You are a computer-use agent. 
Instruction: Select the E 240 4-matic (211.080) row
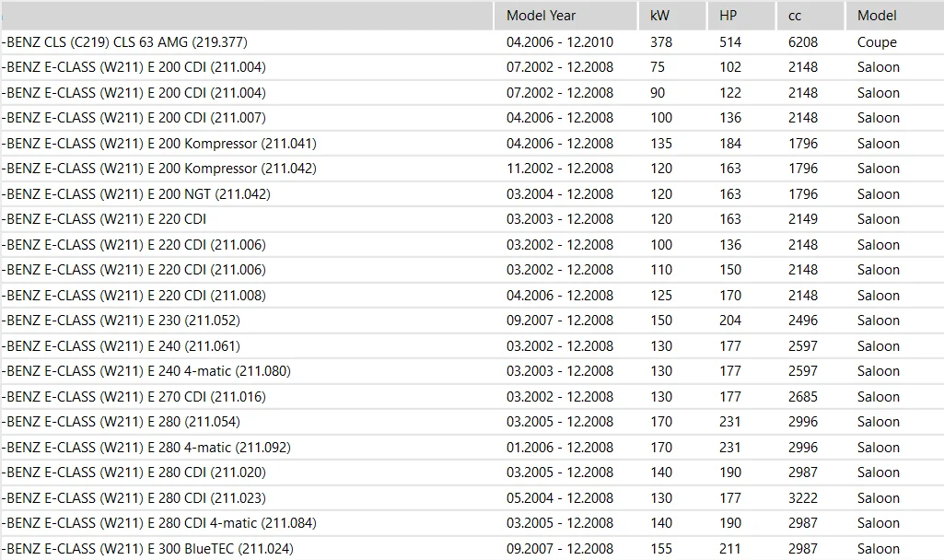[x=472, y=371]
